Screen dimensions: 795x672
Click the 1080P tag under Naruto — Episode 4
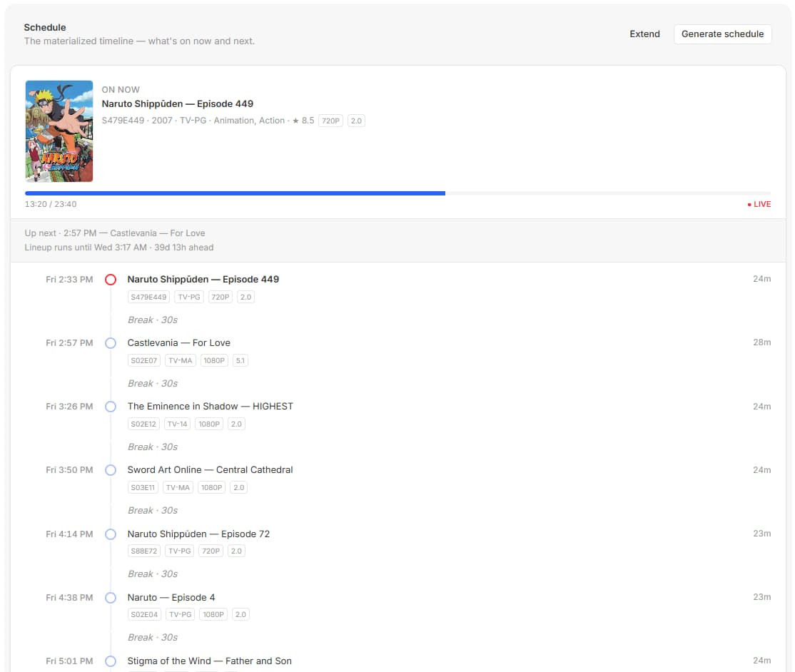coord(213,614)
